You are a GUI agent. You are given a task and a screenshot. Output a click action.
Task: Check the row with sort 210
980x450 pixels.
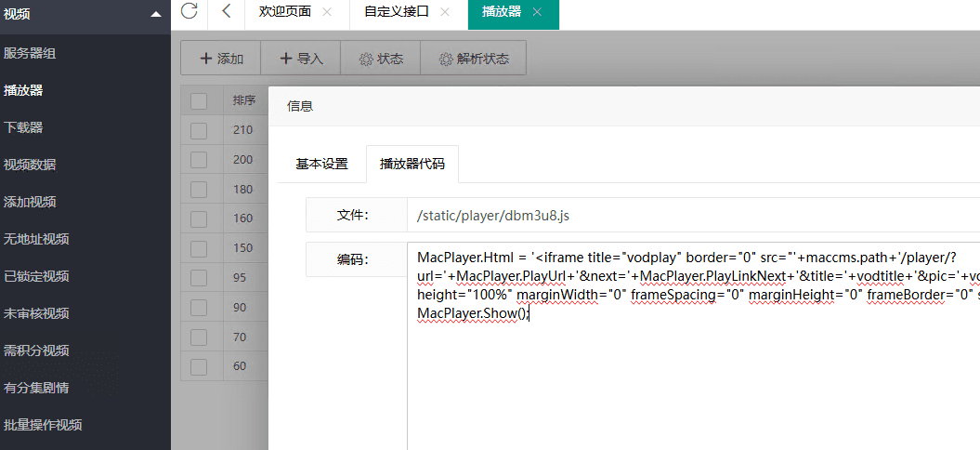(x=199, y=130)
